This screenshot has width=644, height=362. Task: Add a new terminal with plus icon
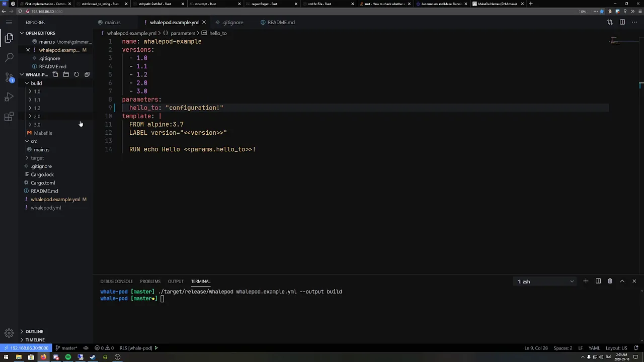click(586, 281)
